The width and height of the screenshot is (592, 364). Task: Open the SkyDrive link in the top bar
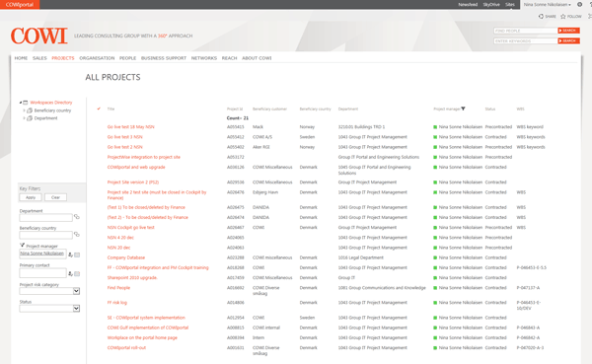(x=491, y=5)
